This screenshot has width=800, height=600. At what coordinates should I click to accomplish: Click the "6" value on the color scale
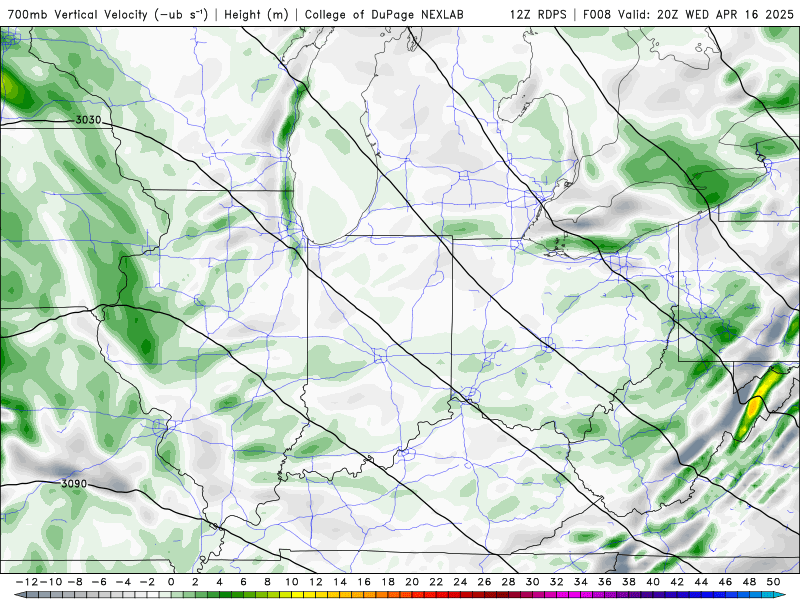(243, 582)
